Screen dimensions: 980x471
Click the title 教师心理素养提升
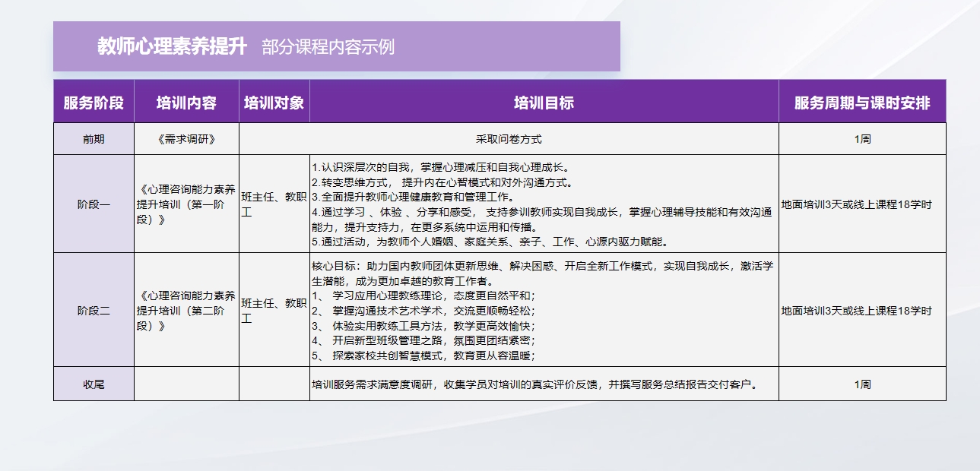(173, 46)
